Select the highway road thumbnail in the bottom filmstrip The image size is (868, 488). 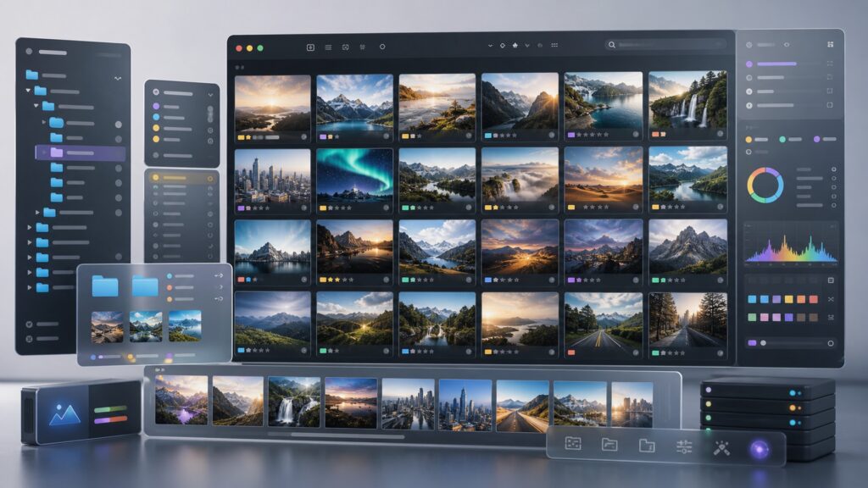pos(522,406)
